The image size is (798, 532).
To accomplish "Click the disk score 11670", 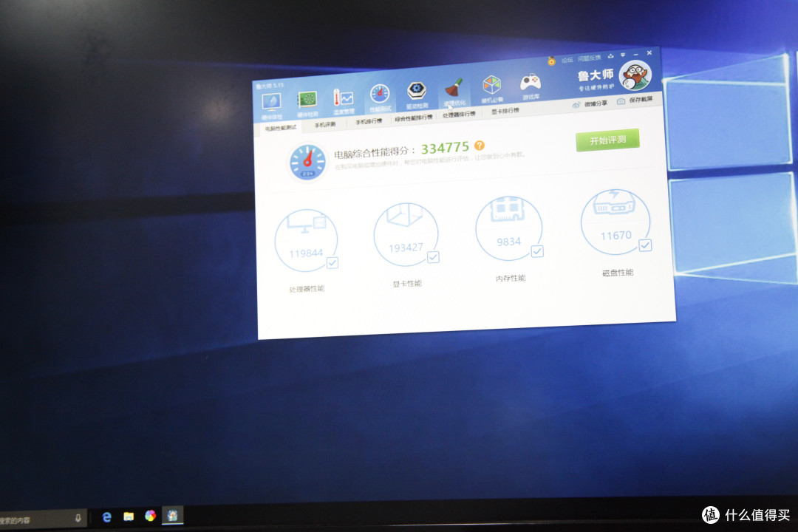I will tap(615, 235).
